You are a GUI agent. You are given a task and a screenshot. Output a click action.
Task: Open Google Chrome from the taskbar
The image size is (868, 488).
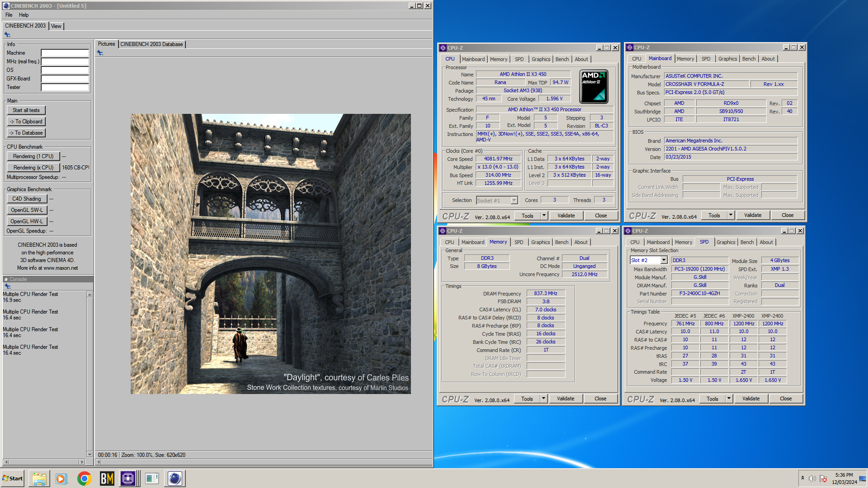(x=84, y=479)
